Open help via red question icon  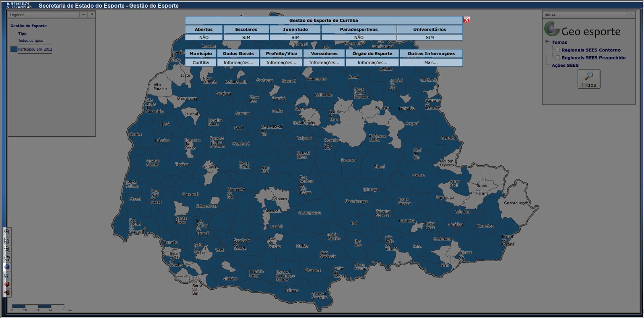point(7,284)
